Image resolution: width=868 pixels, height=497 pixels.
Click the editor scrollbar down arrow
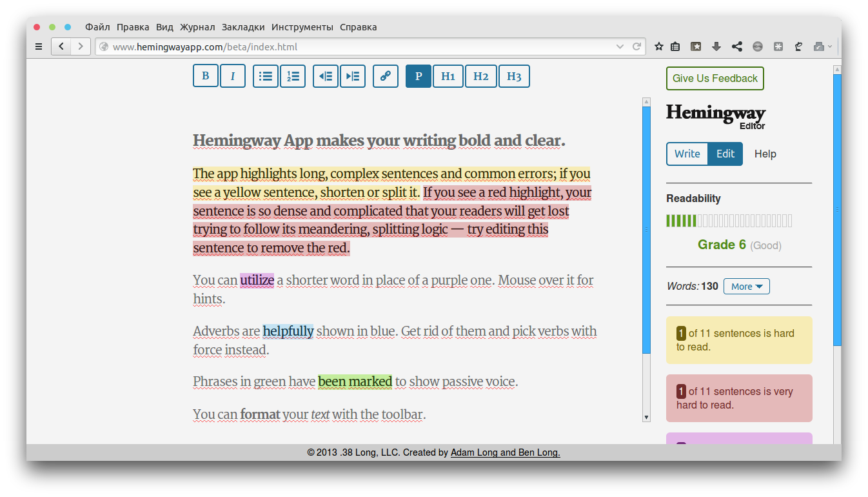(647, 418)
